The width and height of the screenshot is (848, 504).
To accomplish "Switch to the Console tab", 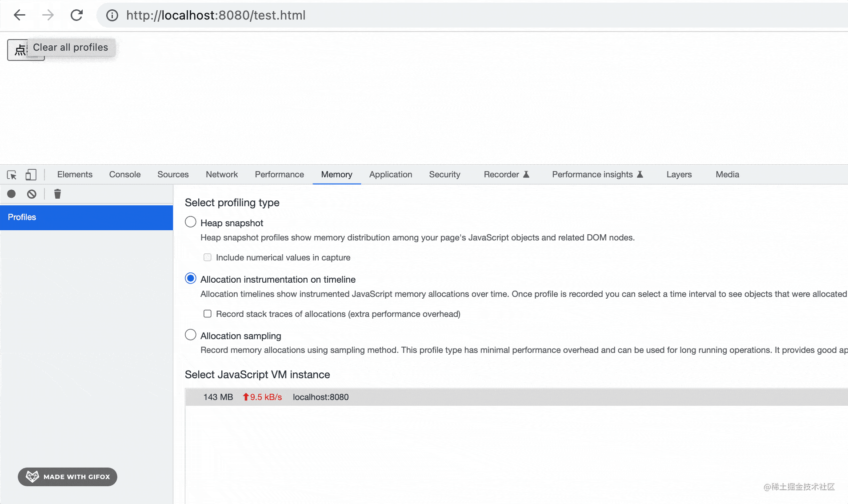I will [125, 175].
